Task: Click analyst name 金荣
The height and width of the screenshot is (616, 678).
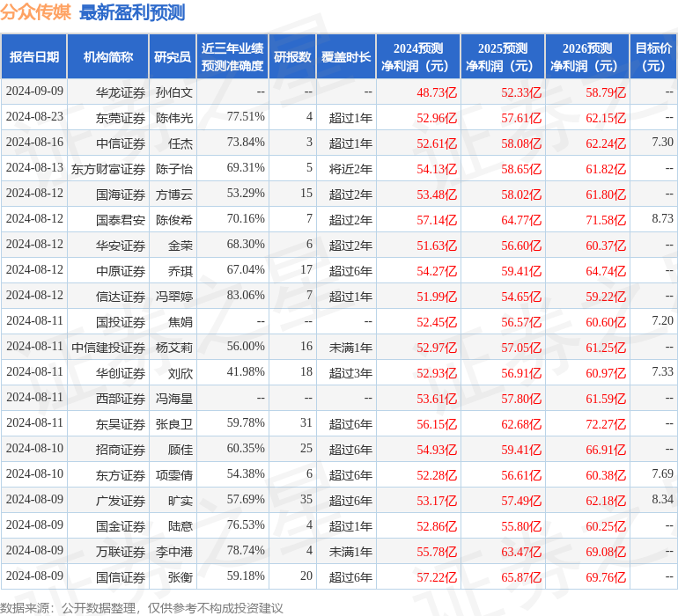Action: point(181,246)
